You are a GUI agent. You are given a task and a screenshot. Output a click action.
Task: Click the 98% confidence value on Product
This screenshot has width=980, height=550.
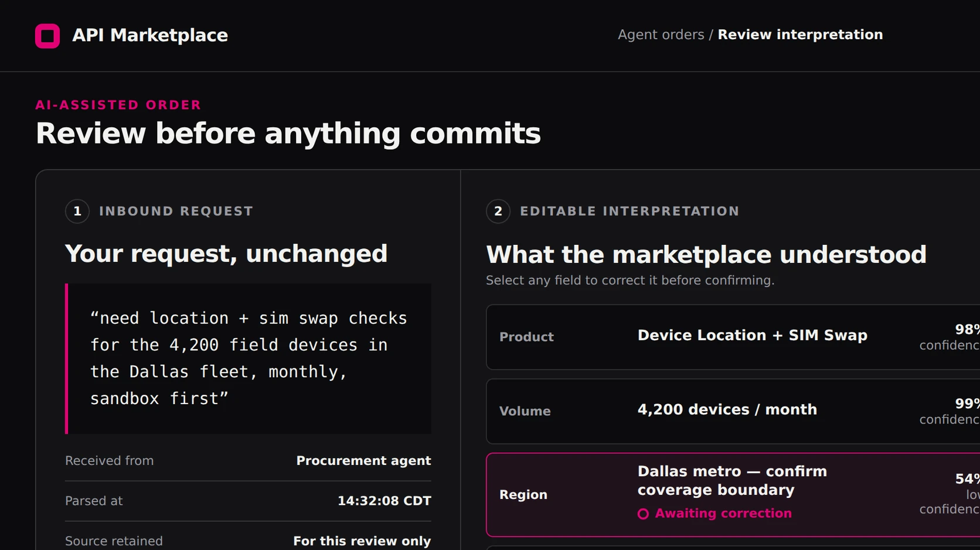point(950,337)
